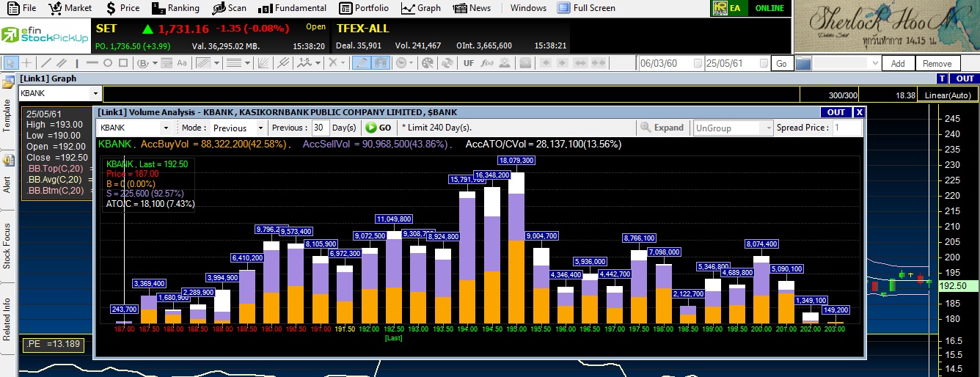Image resolution: width=980 pixels, height=377 pixels.
Task: Click the Previous days input showing 30
Action: tap(320, 128)
